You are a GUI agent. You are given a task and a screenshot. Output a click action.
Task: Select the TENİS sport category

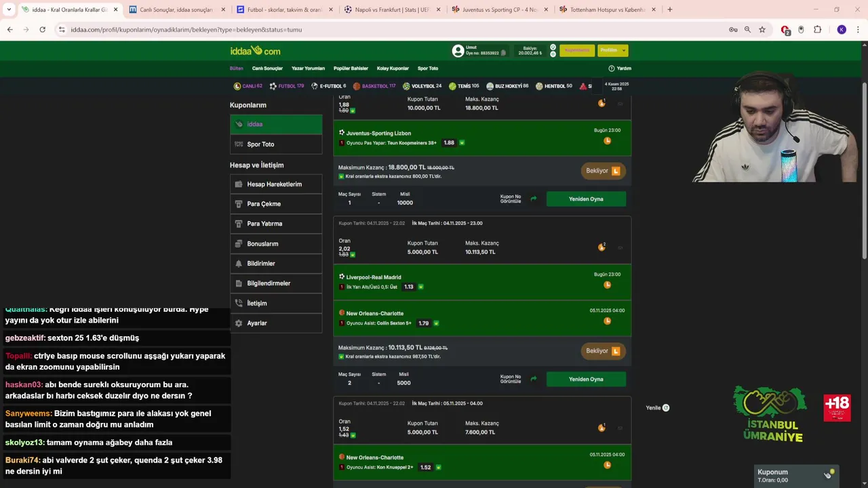pyautogui.click(x=464, y=86)
